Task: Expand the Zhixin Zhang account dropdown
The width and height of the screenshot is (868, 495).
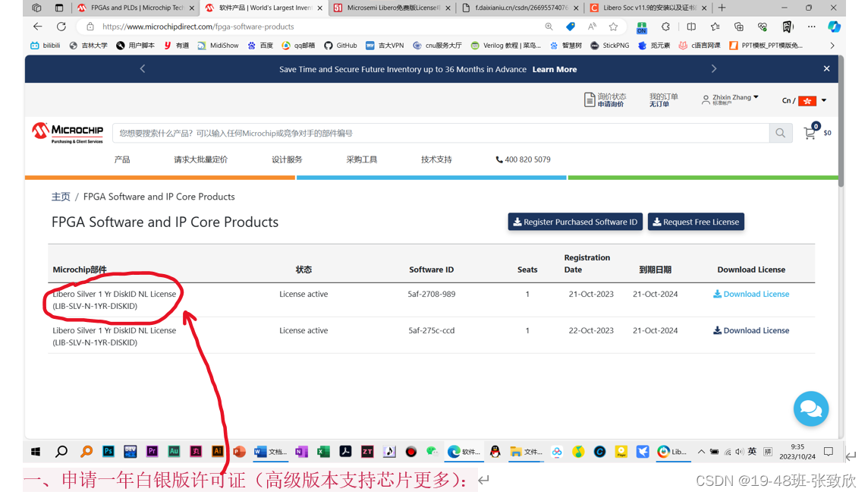Action: click(730, 99)
